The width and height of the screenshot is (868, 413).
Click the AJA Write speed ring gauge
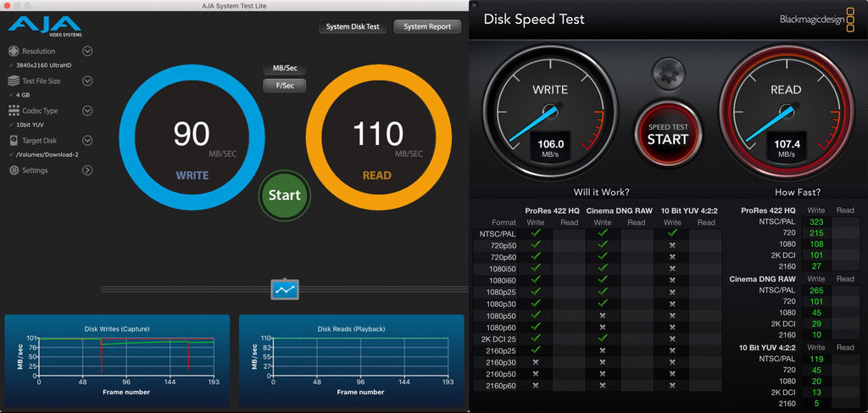(x=192, y=137)
